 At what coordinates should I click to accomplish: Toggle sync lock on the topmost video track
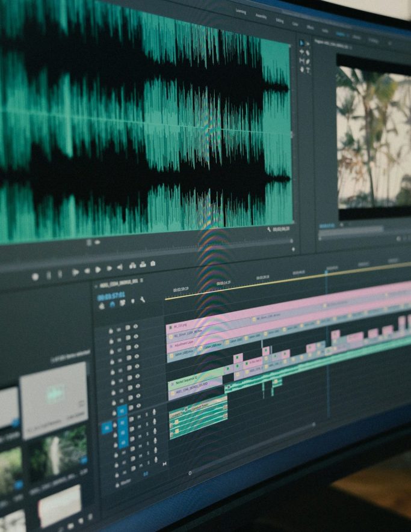[x=128, y=328]
